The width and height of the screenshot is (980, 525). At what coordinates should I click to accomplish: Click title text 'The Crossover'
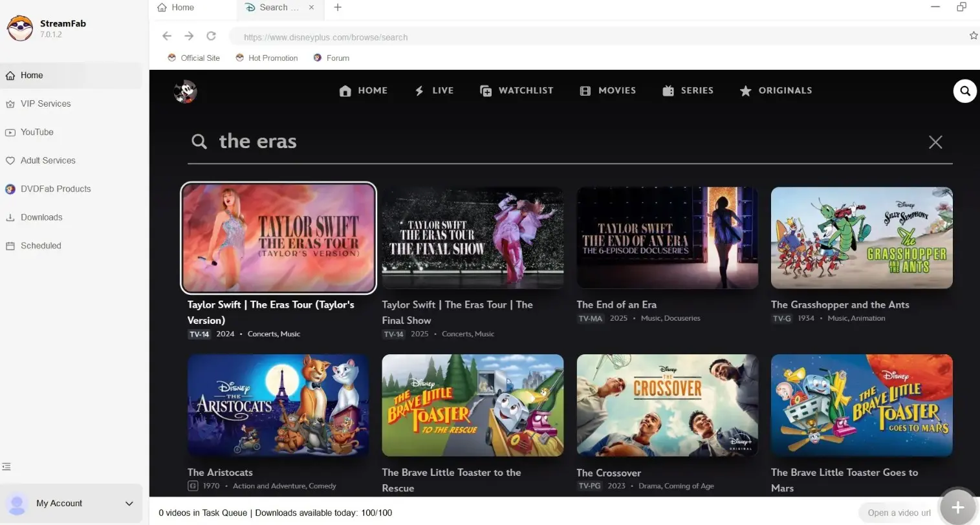609,473
